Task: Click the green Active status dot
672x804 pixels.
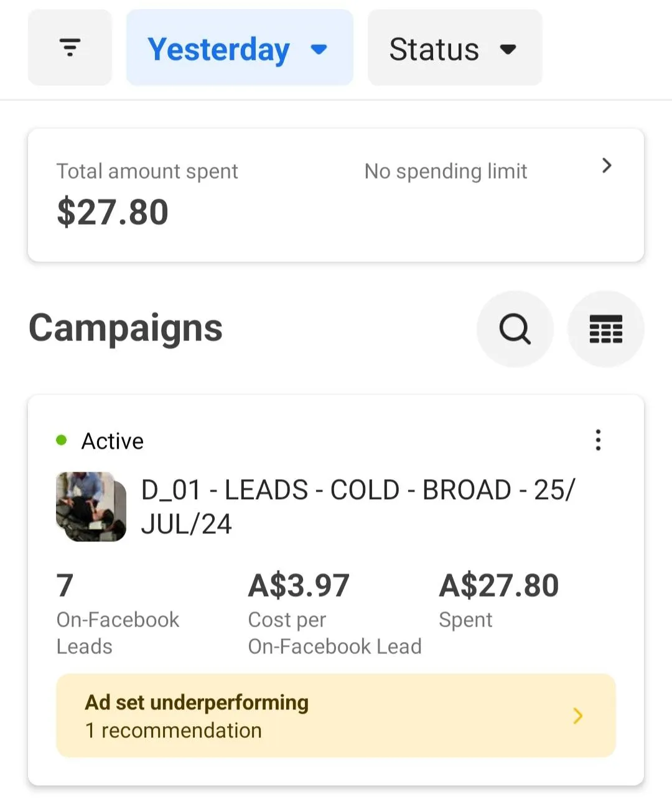Action: point(62,441)
